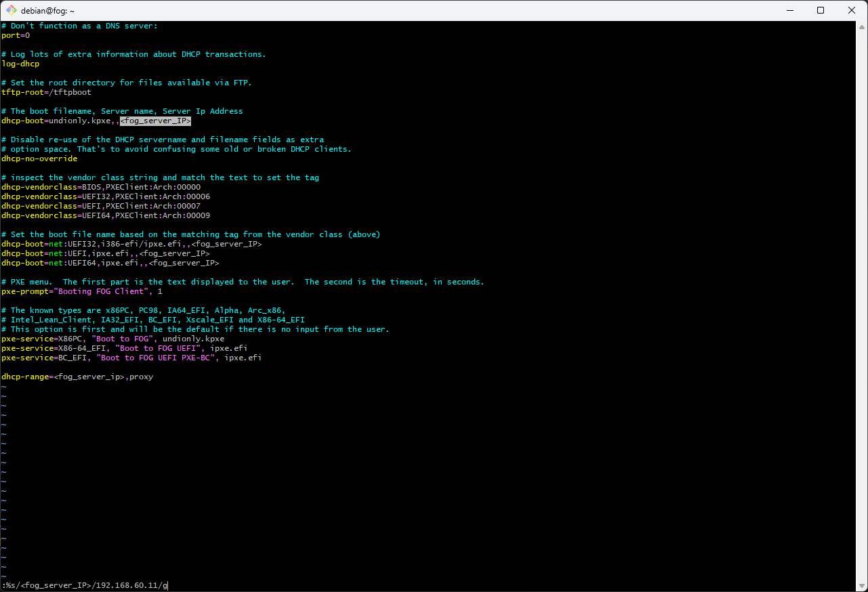Click the comment 'The boot filename, Server name'
This screenshot has height=592, width=868.
tap(122, 111)
